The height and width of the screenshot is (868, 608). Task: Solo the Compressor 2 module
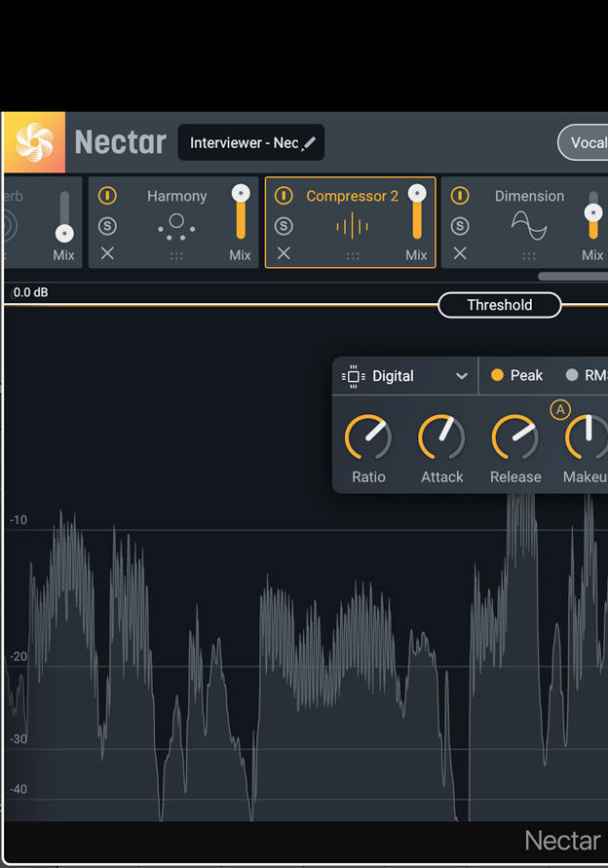(284, 226)
